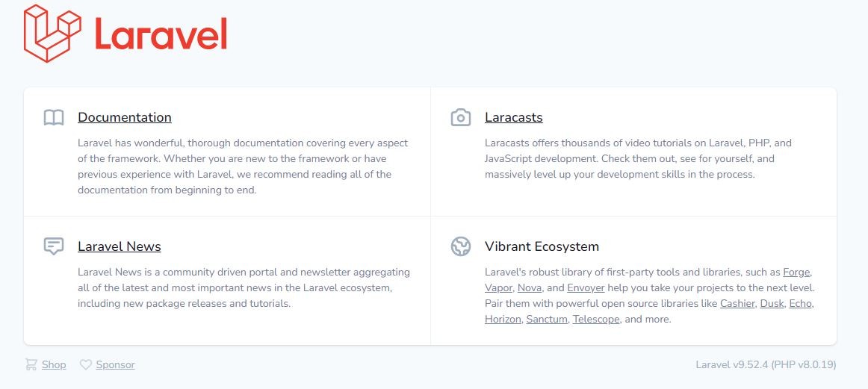Click the globe Vibrant Ecosystem icon

(x=461, y=246)
